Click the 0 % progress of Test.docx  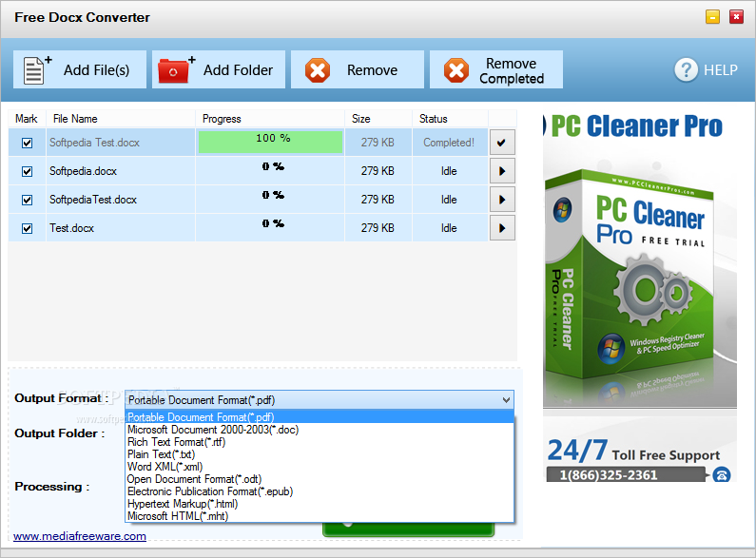point(273,223)
